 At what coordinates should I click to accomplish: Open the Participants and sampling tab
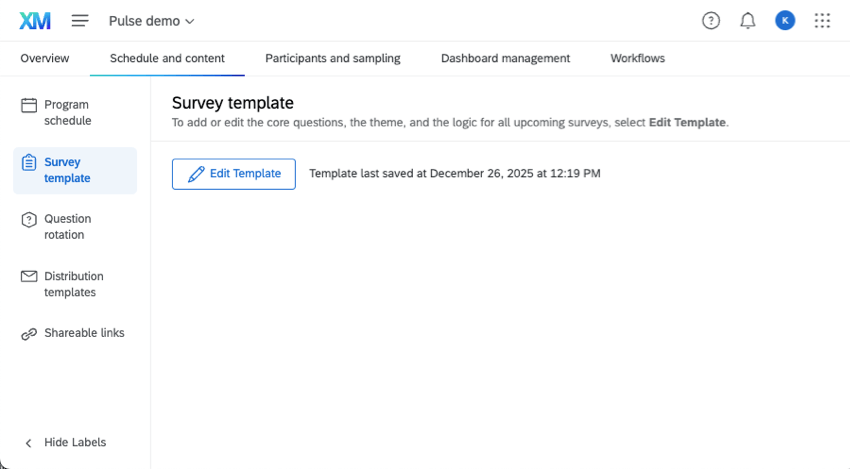(333, 58)
